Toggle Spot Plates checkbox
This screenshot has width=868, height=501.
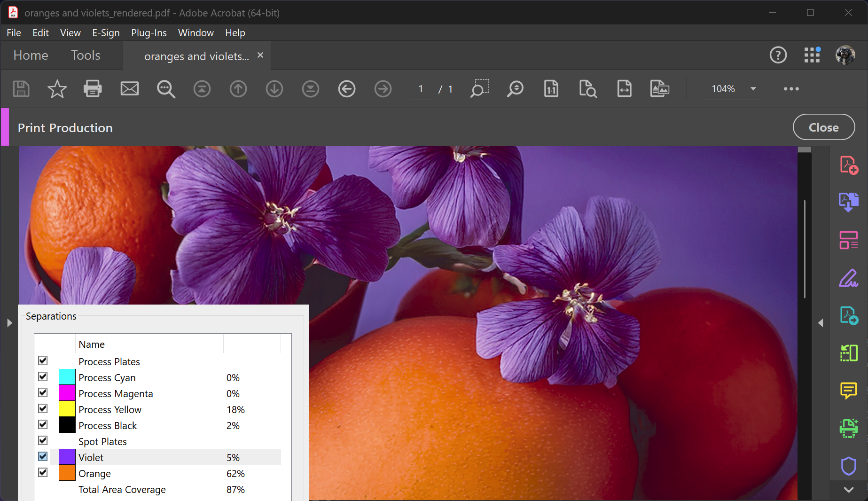pos(43,440)
